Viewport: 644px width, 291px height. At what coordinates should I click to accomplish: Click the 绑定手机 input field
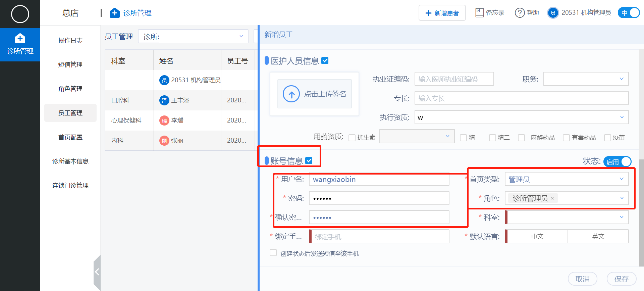tap(379, 236)
